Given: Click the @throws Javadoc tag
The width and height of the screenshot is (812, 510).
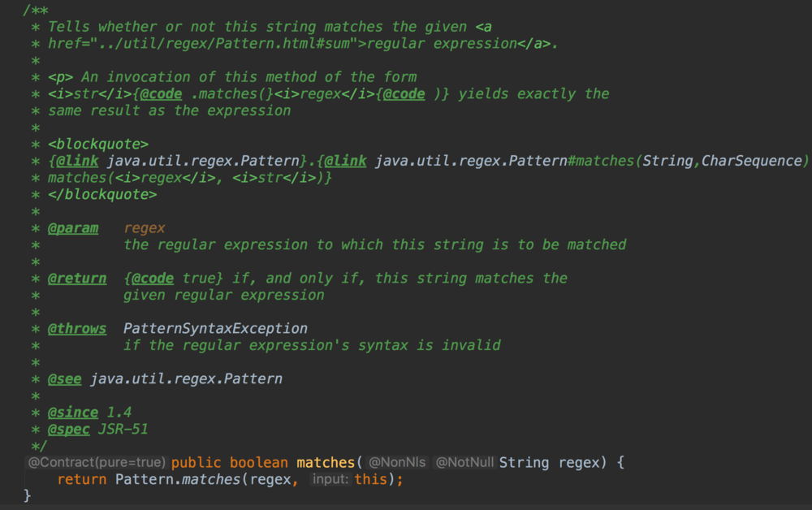Looking at the screenshot, I should pos(77,329).
